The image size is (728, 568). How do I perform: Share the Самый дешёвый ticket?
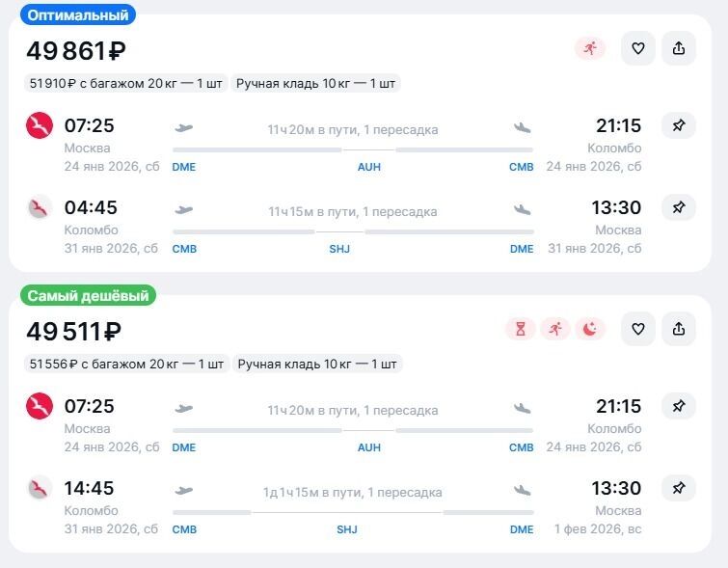(679, 329)
